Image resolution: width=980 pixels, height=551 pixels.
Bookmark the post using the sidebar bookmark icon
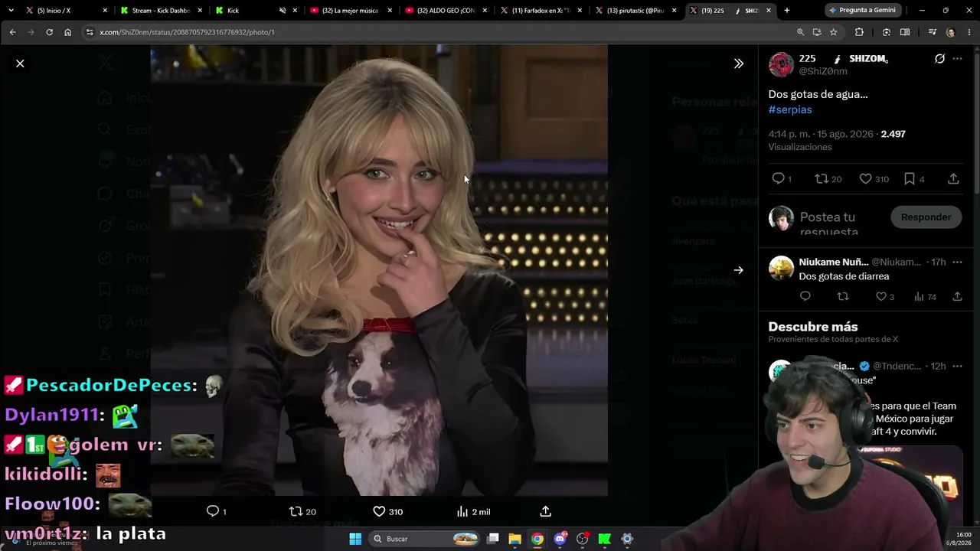pyautogui.click(x=910, y=178)
